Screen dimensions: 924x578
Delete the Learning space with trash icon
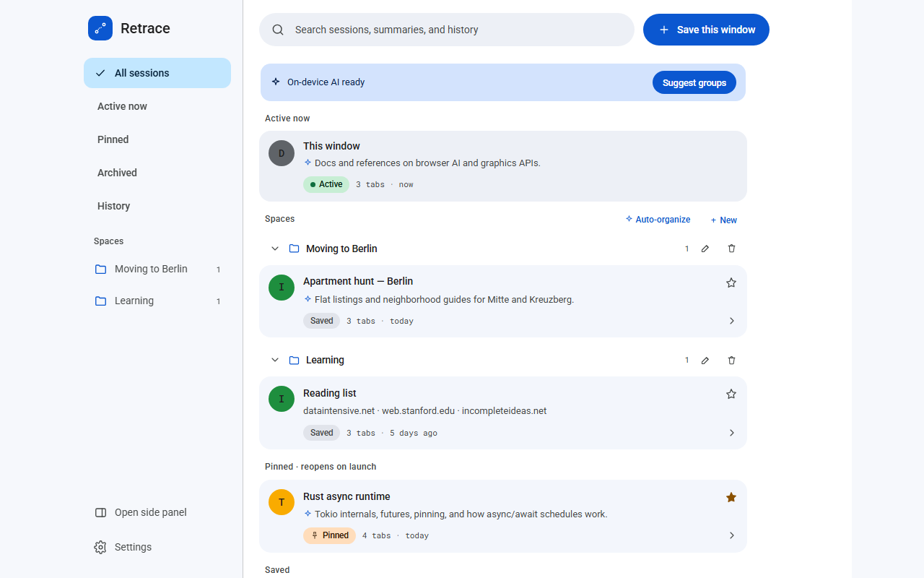coord(731,360)
